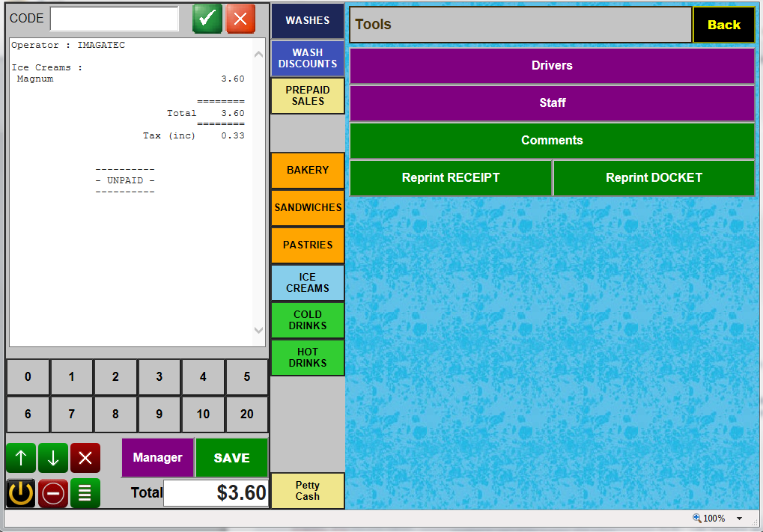Image resolution: width=763 pixels, height=532 pixels.
Task: Go Back from the Tools panel
Action: 723,25
